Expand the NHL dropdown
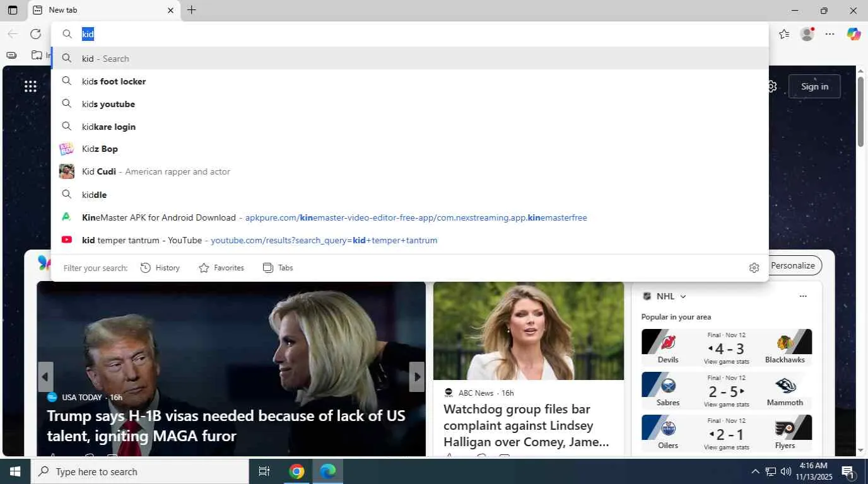 683,296
